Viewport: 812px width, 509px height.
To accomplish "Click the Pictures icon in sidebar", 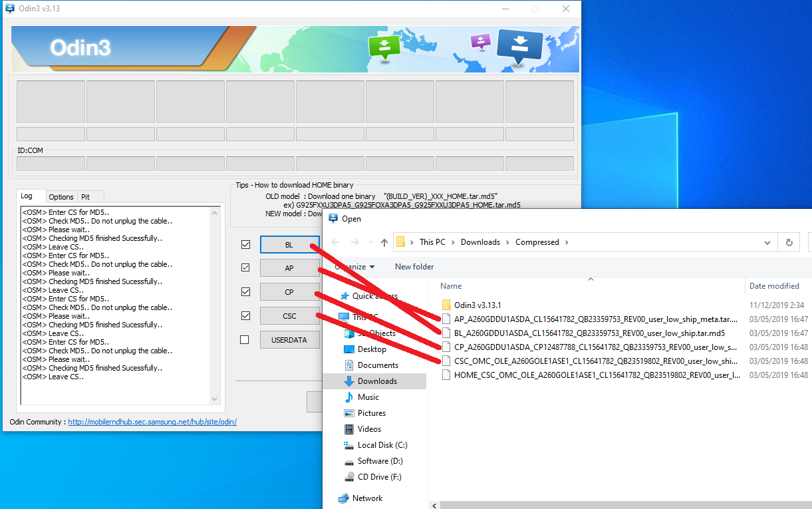I will click(349, 413).
